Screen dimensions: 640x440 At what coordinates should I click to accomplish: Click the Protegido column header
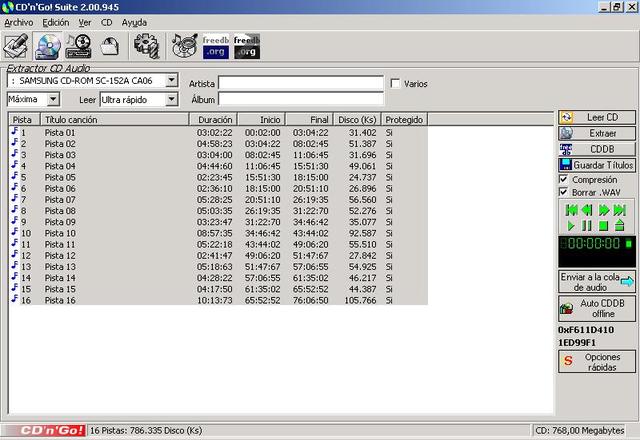[x=404, y=120]
